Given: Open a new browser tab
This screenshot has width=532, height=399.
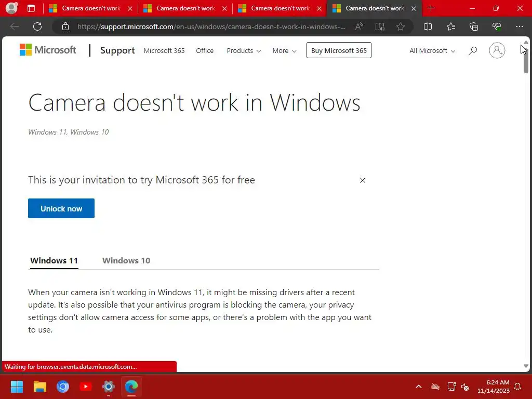Looking at the screenshot, I should [431, 8].
